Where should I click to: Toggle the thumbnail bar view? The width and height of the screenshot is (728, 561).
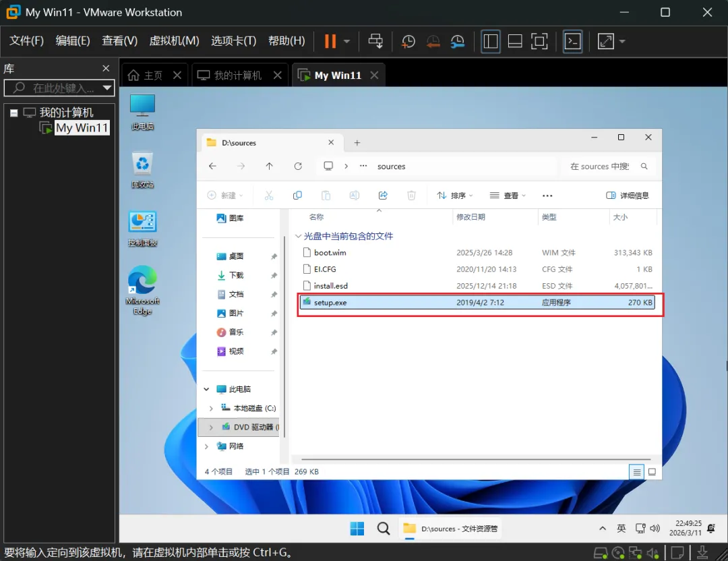click(515, 41)
